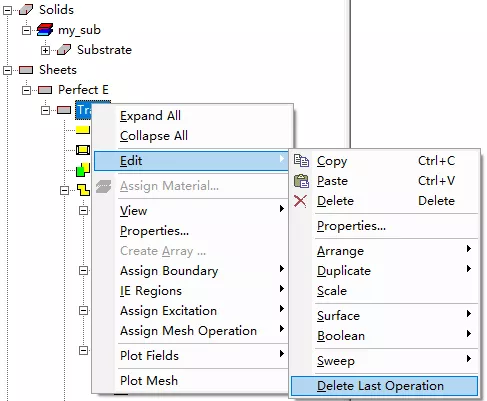
Task: Click the Sheets folder icon
Action: click(26, 70)
